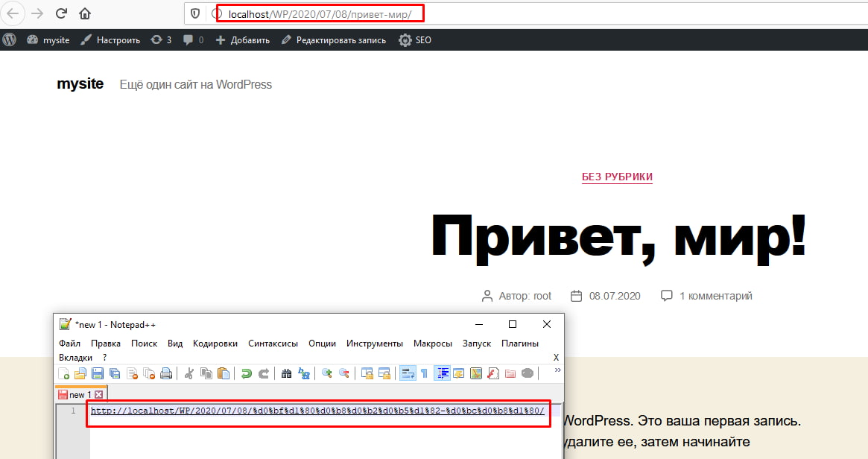Click the browser Back arrow
The height and width of the screenshot is (459, 868).
12,13
